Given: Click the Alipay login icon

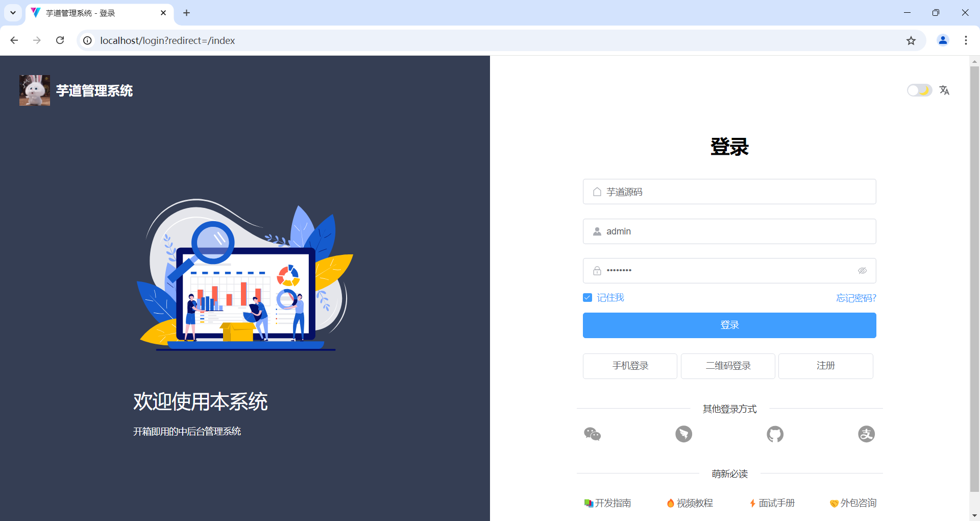Looking at the screenshot, I should tap(866, 434).
